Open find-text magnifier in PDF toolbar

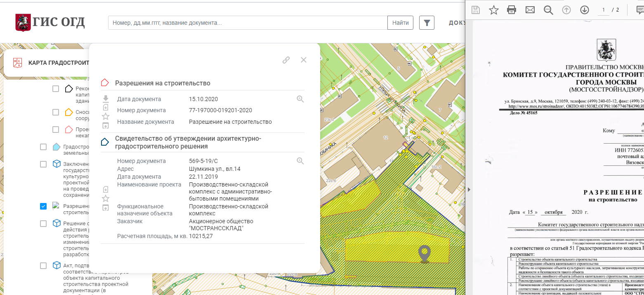(548, 10)
